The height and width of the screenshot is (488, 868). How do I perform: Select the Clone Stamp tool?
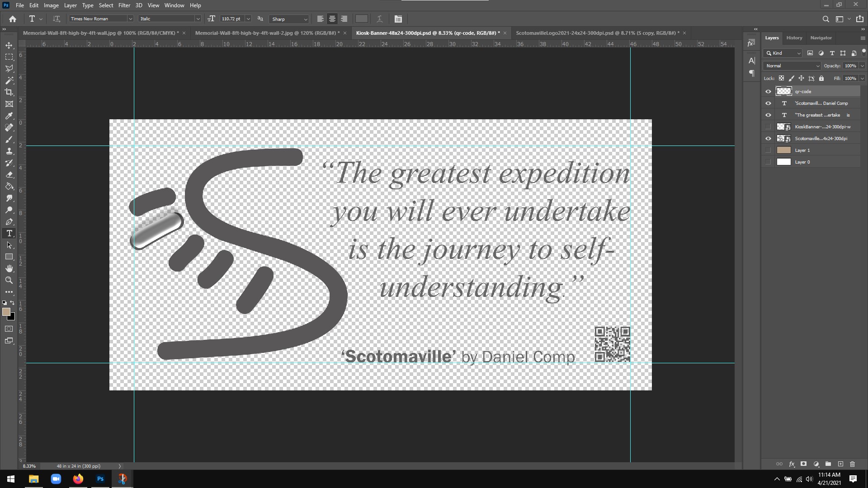[9, 151]
